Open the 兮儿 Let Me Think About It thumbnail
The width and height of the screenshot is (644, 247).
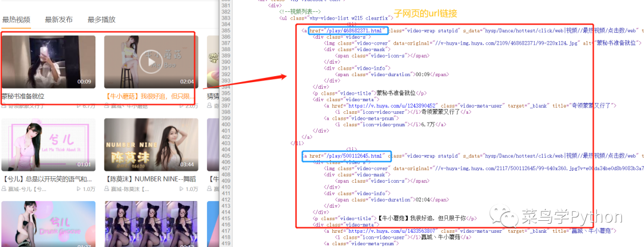48,145
